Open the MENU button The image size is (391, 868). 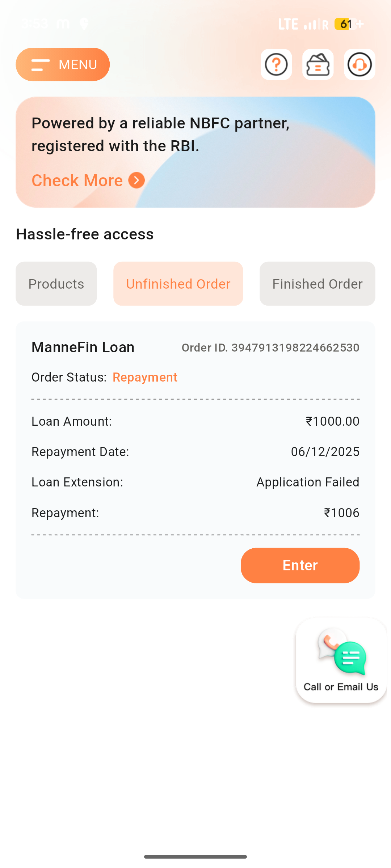(x=63, y=64)
